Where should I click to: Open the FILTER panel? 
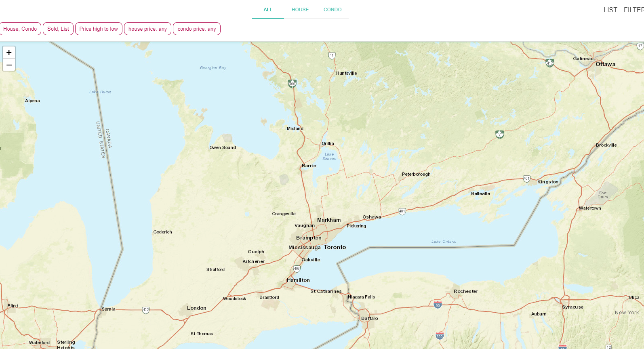tap(634, 10)
